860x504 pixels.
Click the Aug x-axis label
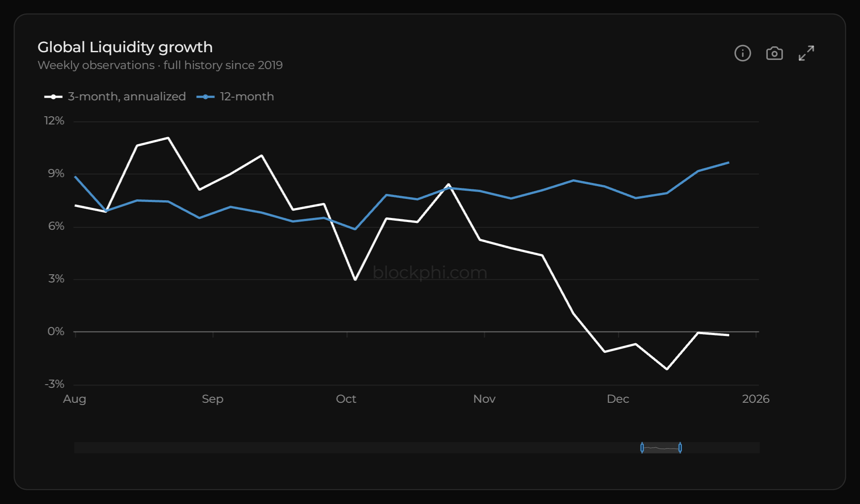(x=75, y=399)
